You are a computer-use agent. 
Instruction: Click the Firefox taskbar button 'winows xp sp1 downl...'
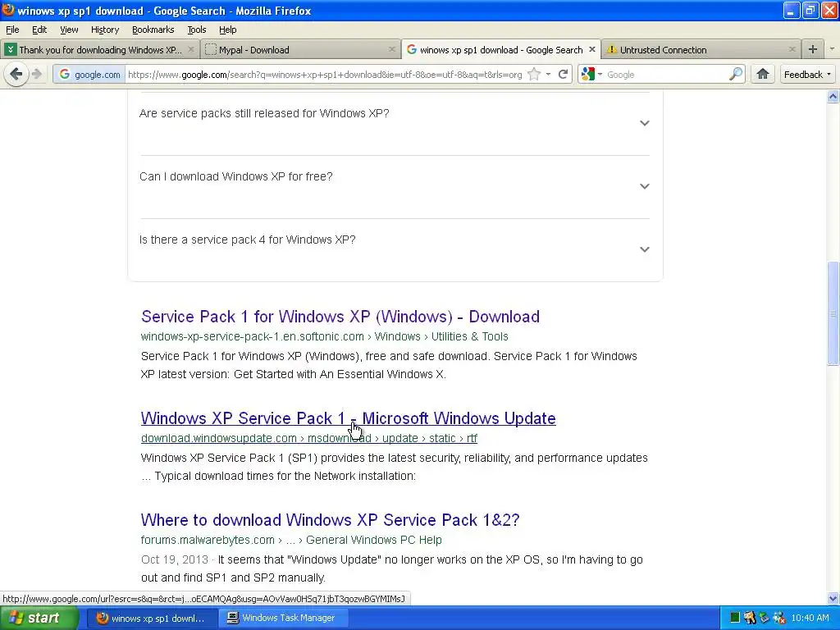click(152, 618)
